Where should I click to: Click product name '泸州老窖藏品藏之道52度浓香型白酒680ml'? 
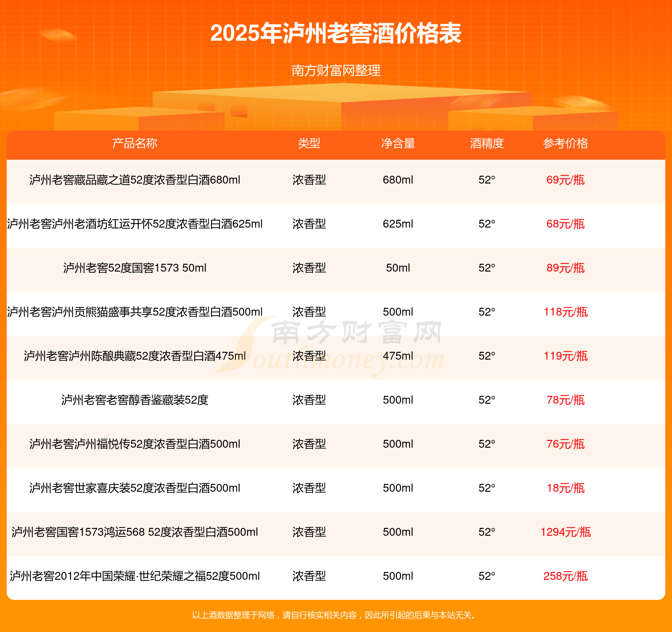pyautogui.click(x=135, y=180)
